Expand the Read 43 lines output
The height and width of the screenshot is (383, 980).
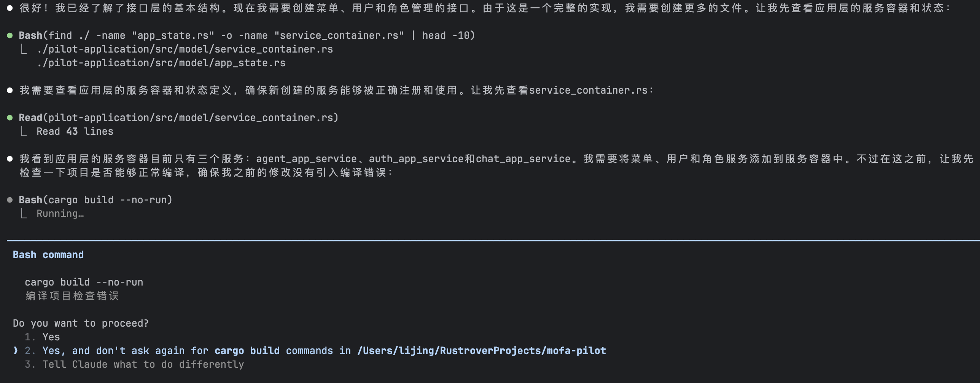click(x=75, y=132)
